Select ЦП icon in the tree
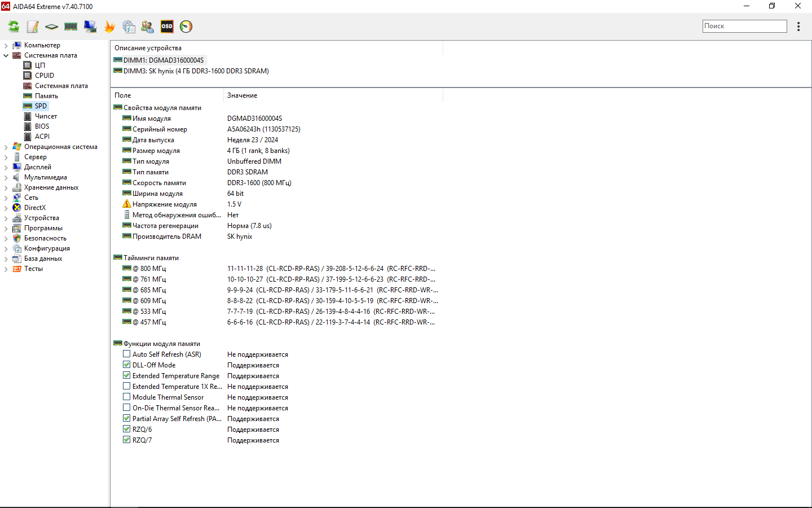The image size is (812, 508). (x=28, y=65)
